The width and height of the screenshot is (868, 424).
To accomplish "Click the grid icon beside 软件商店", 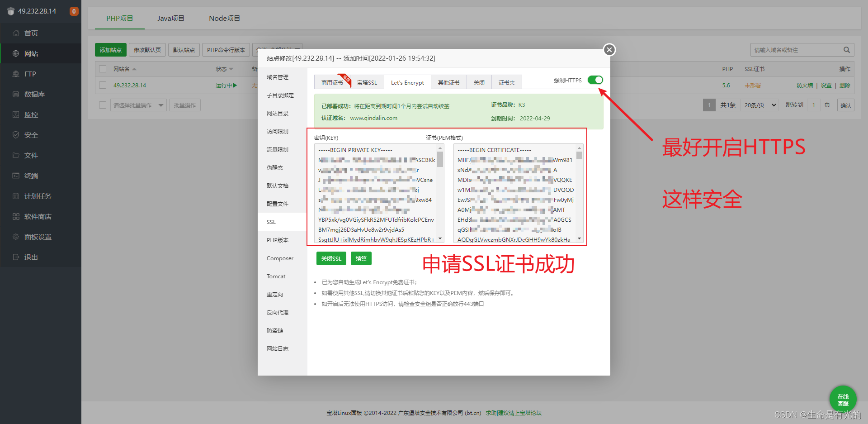I will point(16,216).
